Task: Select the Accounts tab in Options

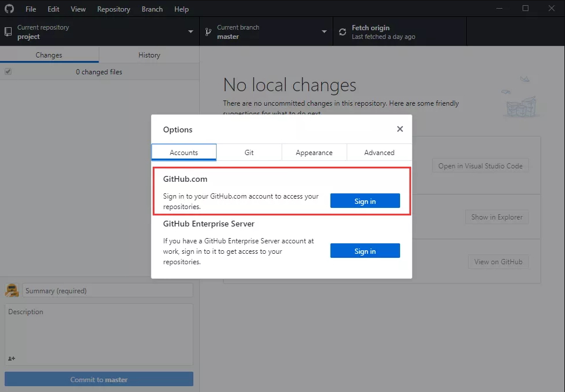Action: pos(183,152)
